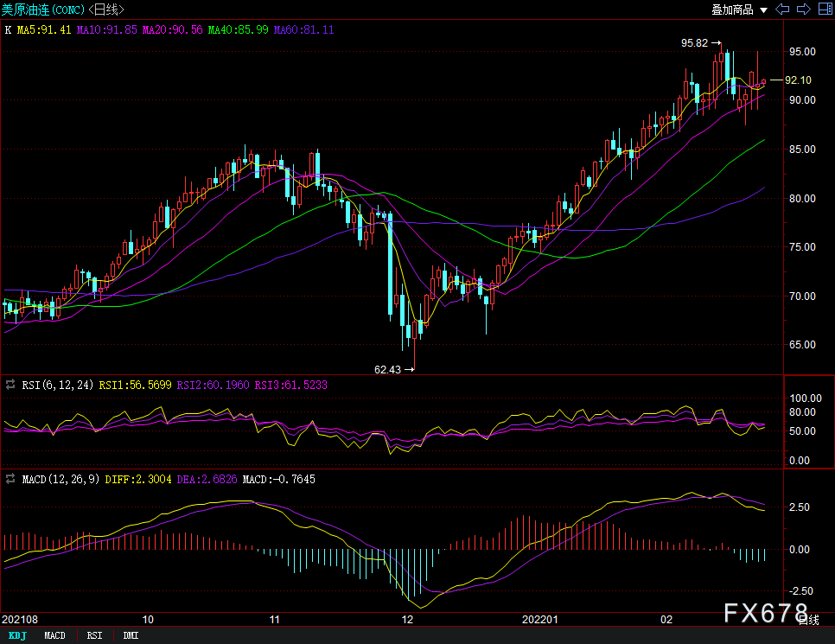Click the 95.00 price axis label
The height and width of the screenshot is (644, 835).
(802, 51)
